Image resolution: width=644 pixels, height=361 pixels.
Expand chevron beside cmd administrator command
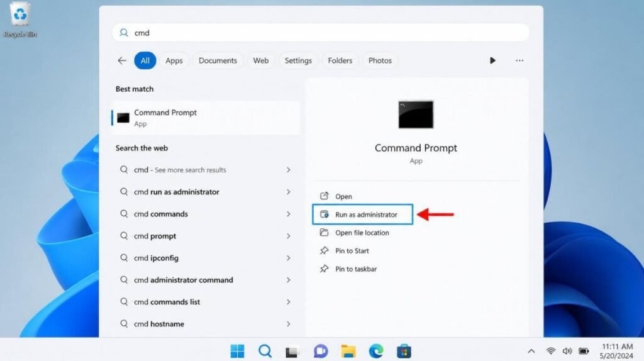click(x=288, y=280)
